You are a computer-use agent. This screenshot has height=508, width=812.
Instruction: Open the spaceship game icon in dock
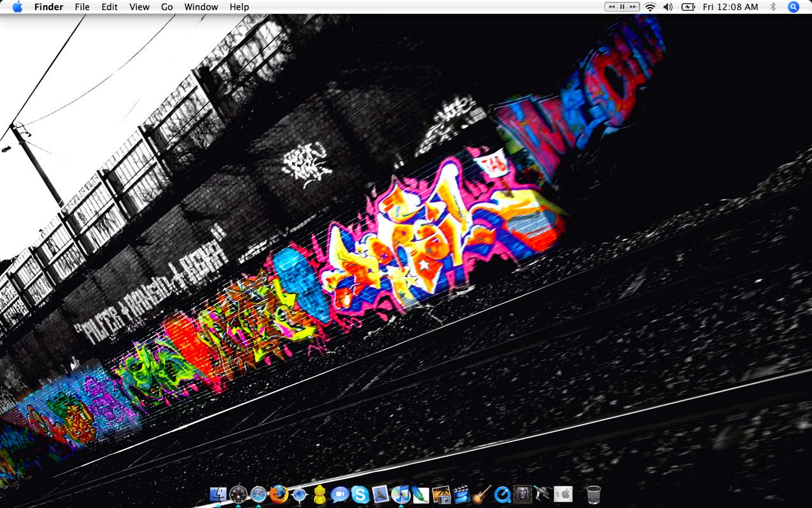pyautogui.click(x=542, y=494)
